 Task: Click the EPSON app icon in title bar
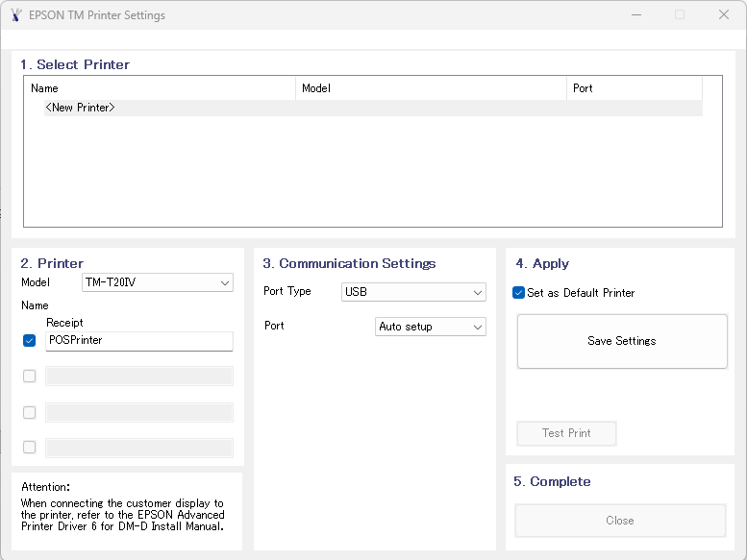click(x=15, y=15)
